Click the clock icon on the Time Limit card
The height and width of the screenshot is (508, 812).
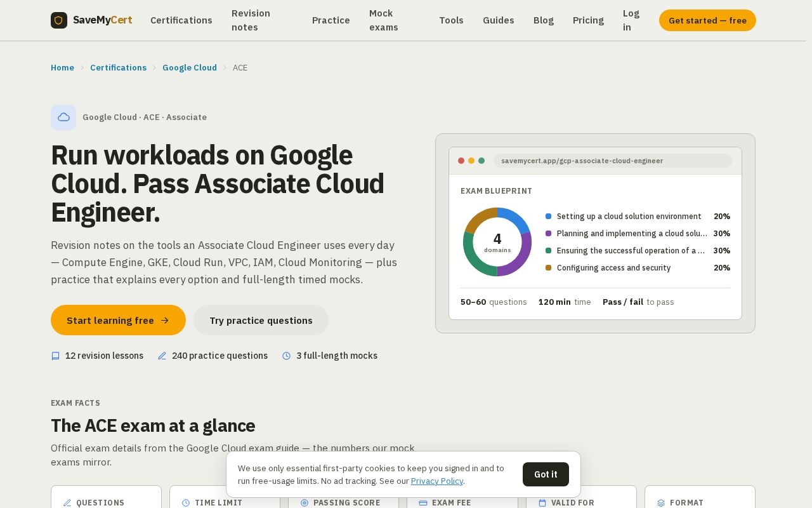pos(186,503)
